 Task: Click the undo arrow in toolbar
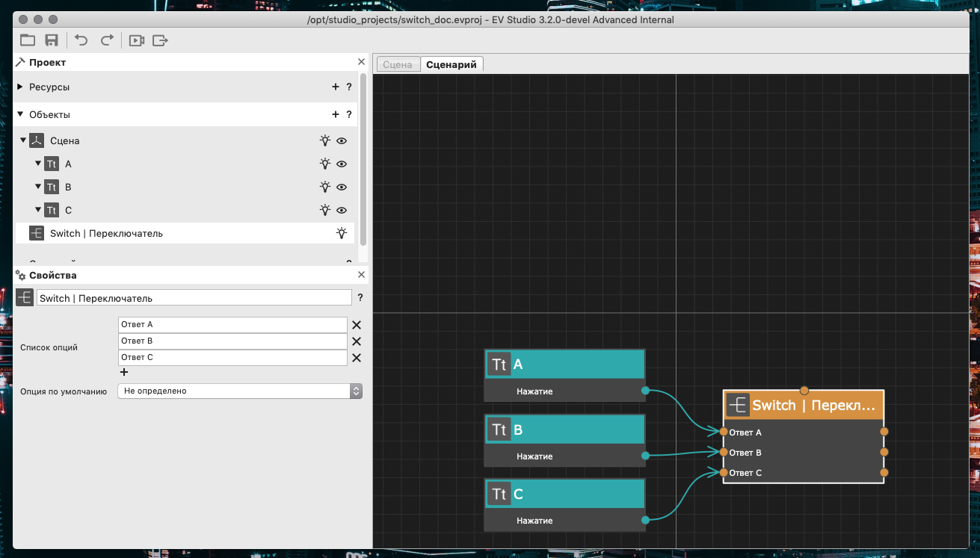point(81,40)
